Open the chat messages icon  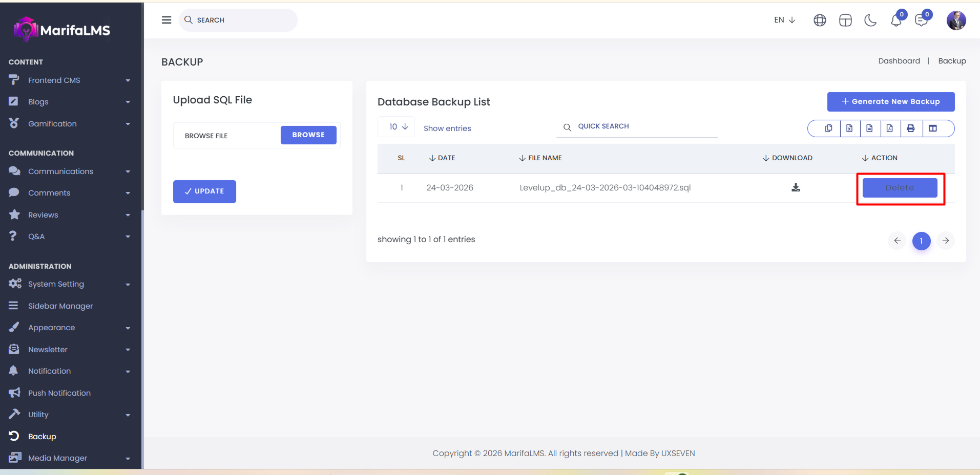[x=921, y=20]
